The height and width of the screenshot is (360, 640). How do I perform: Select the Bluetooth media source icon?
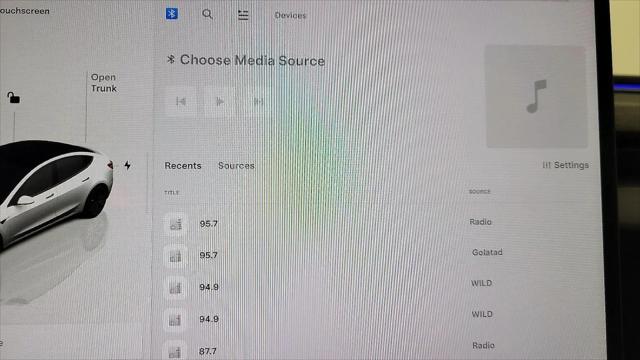tap(171, 14)
